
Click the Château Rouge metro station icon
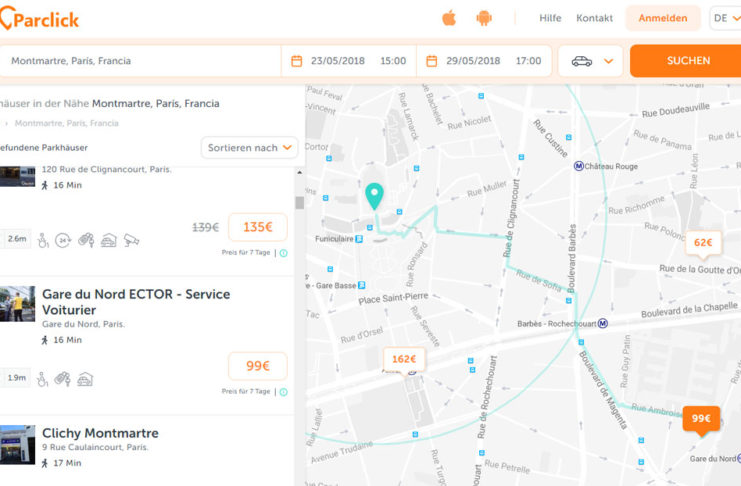(578, 166)
